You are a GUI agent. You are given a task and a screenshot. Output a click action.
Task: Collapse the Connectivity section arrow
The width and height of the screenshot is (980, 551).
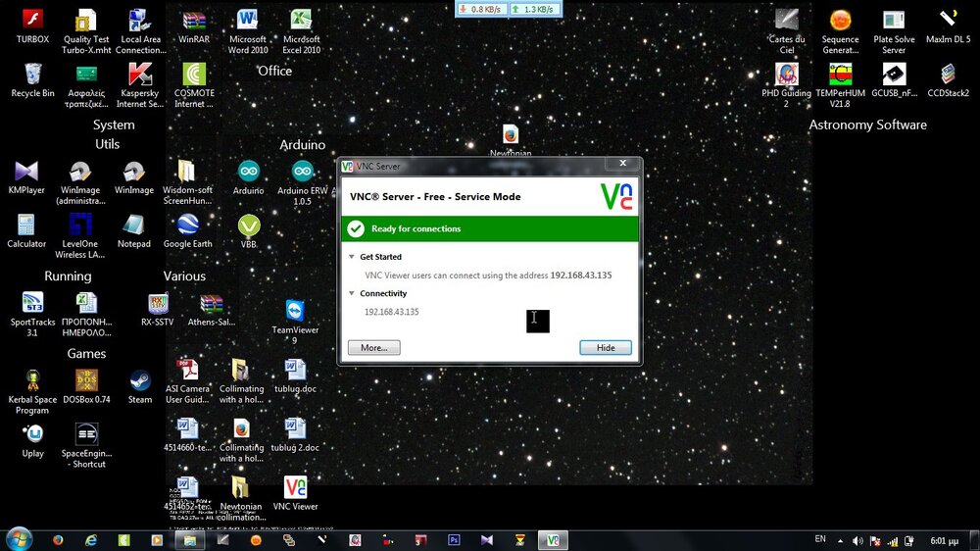click(x=352, y=293)
